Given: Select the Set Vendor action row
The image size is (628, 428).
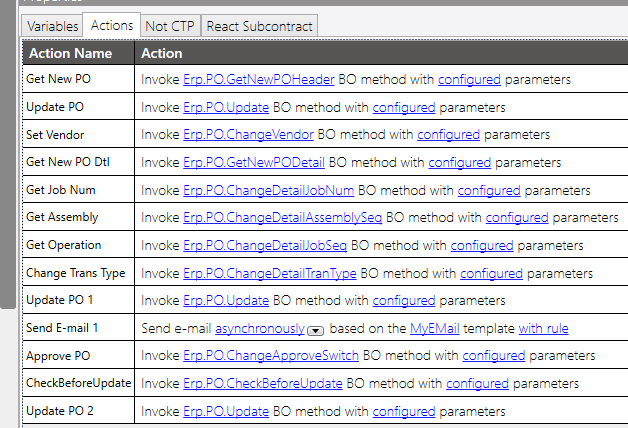Looking at the screenshot, I should point(55,134).
